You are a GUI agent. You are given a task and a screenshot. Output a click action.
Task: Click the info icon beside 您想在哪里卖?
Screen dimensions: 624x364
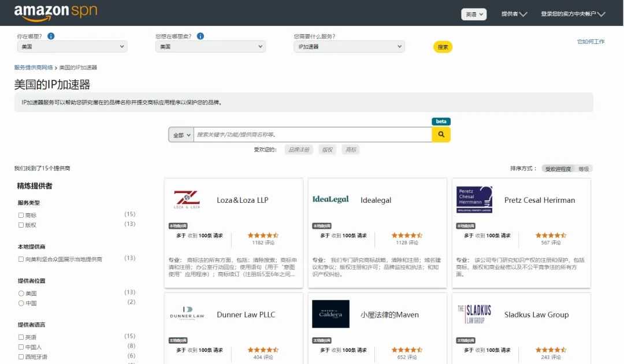(200, 36)
